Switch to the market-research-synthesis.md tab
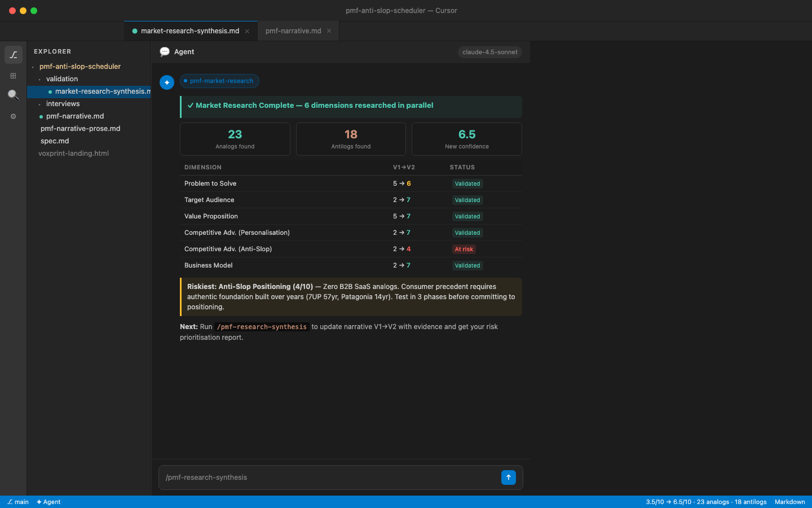This screenshot has height=508, width=812. tap(190, 31)
